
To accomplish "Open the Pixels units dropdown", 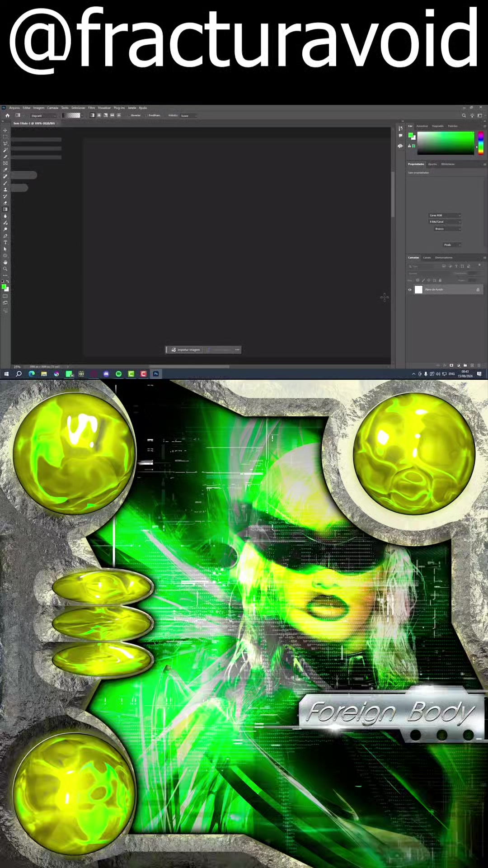I will [x=452, y=245].
